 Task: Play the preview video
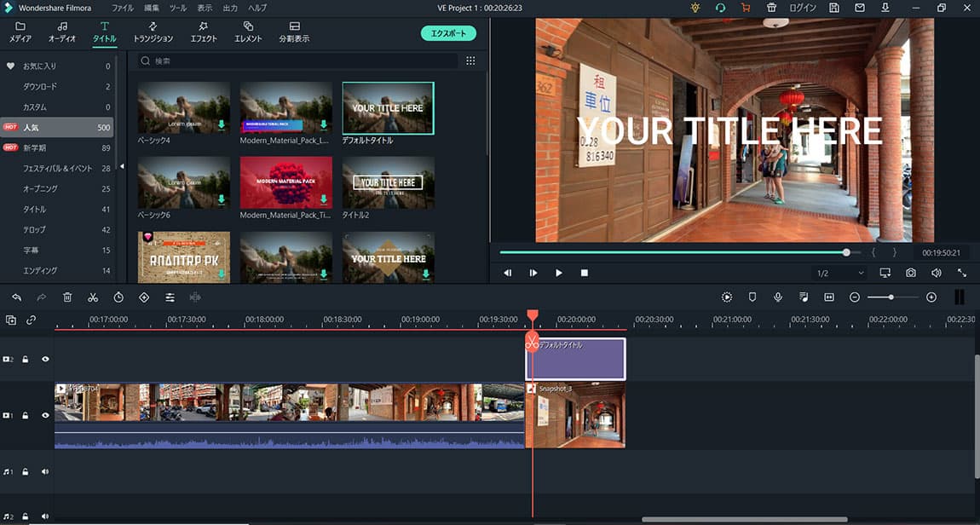tap(559, 273)
